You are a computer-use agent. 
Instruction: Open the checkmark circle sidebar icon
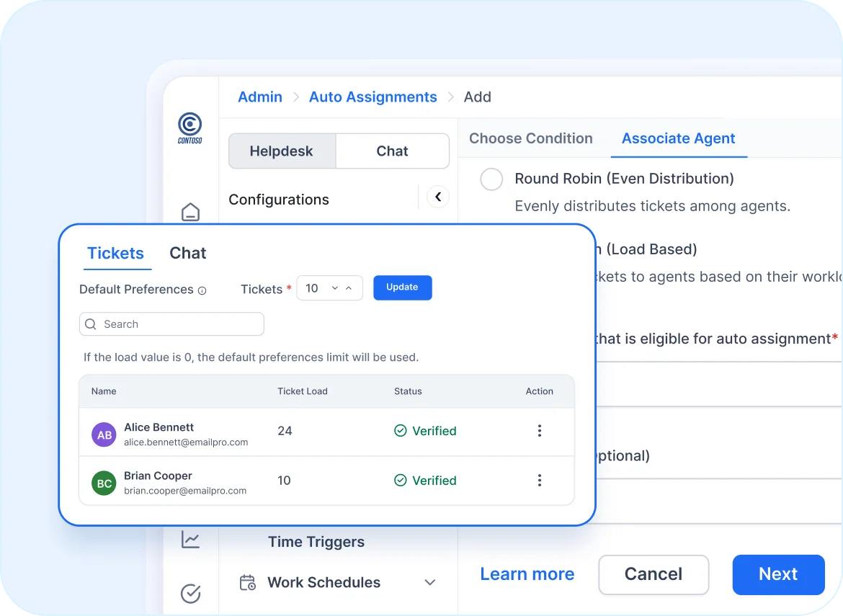190,594
